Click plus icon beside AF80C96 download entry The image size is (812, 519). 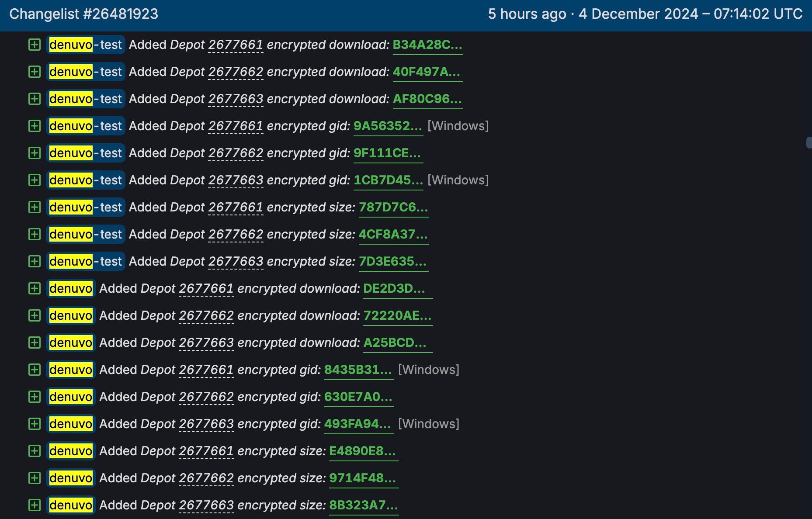click(35, 99)
